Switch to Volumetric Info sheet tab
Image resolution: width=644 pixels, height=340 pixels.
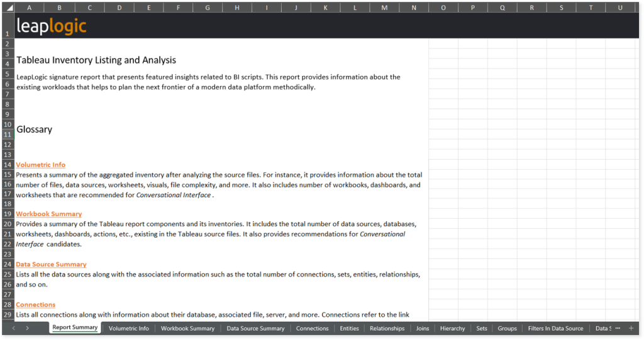(x=128, y=329)
